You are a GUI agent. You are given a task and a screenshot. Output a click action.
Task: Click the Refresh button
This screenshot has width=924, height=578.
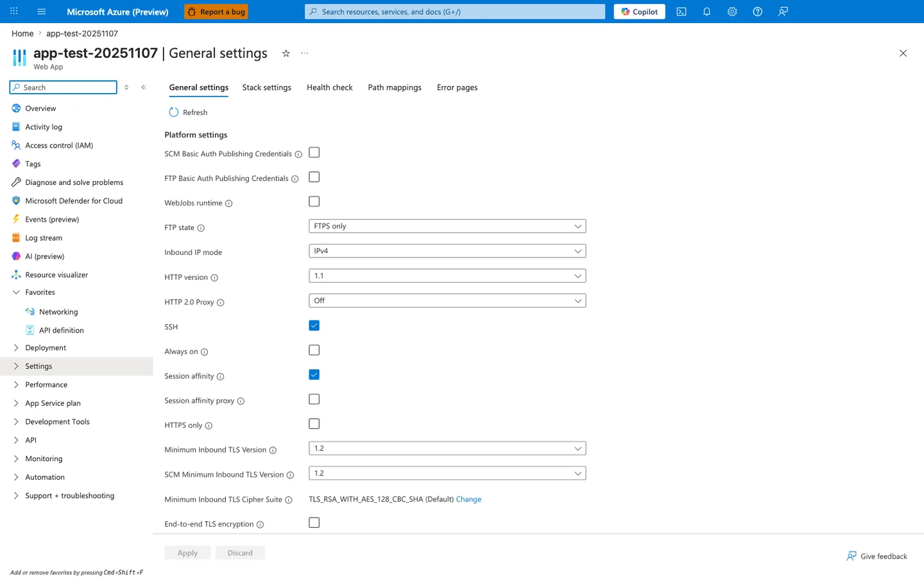(188, 112)
